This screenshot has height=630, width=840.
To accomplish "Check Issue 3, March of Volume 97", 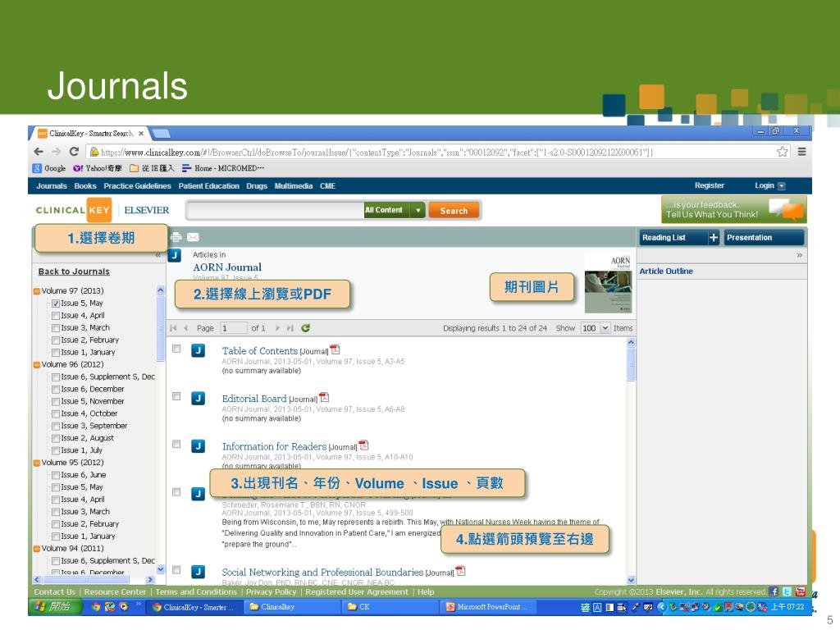I will pyautogui.click(x=55, y=328).
